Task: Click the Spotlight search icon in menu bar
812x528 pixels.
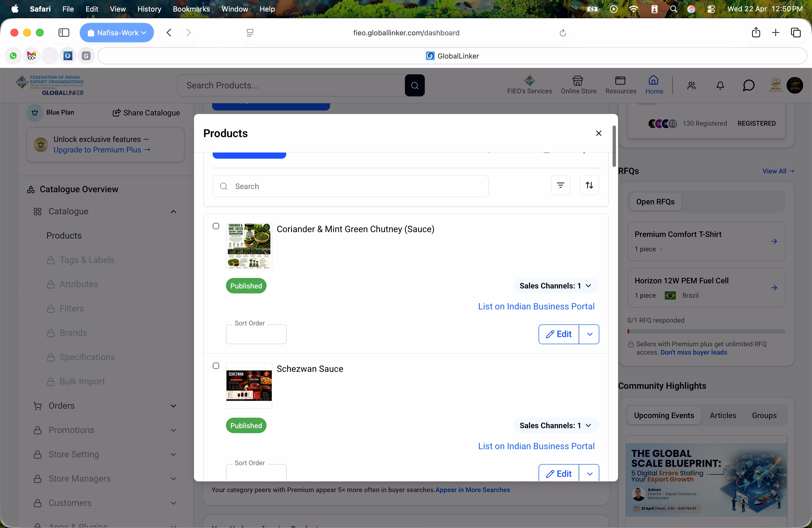Action: (673, 9)
